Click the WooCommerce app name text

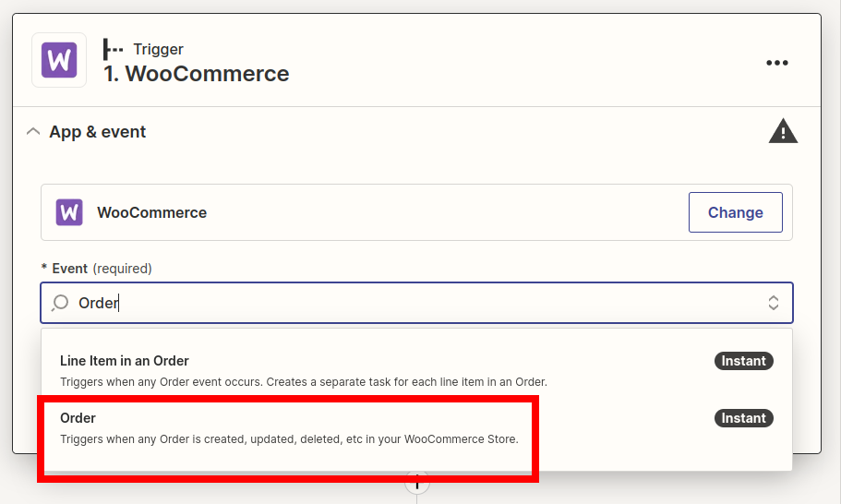pos(151,213)
